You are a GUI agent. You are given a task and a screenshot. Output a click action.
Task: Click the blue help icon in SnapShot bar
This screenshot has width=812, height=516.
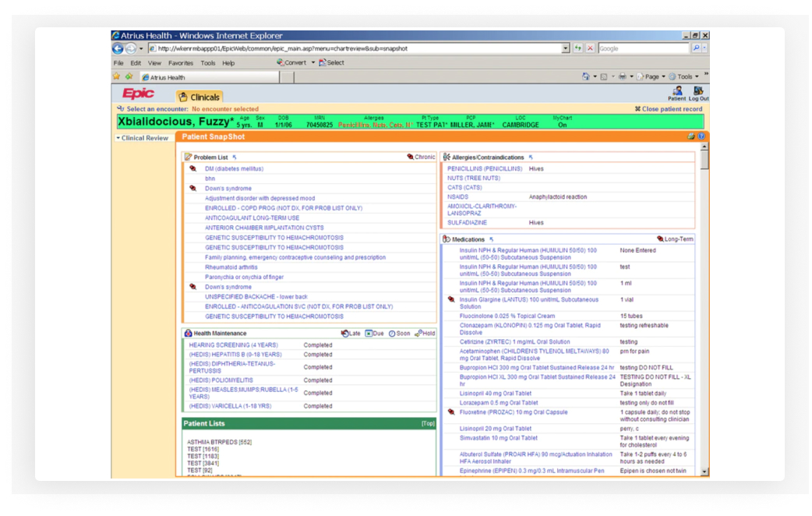pos(701,136)
